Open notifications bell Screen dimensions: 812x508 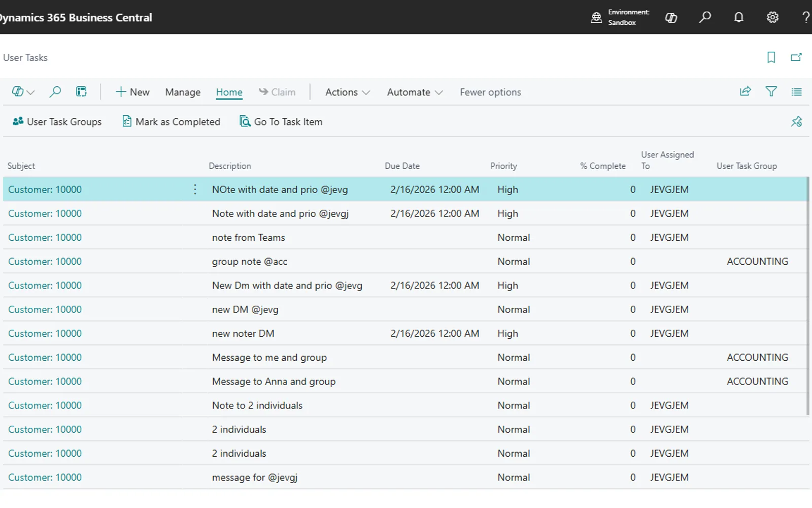739,17
